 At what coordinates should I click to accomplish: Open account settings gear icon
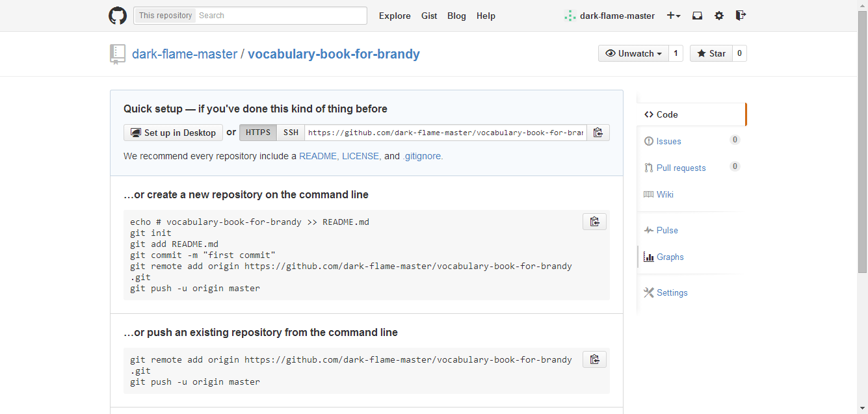(x=719, y=16)
